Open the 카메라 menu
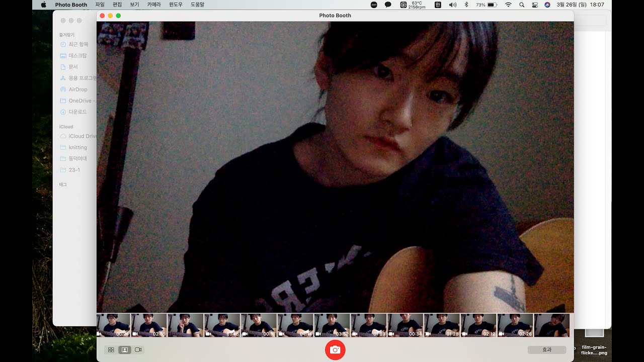Screen dimensions: 644x362 click(154, 5)
